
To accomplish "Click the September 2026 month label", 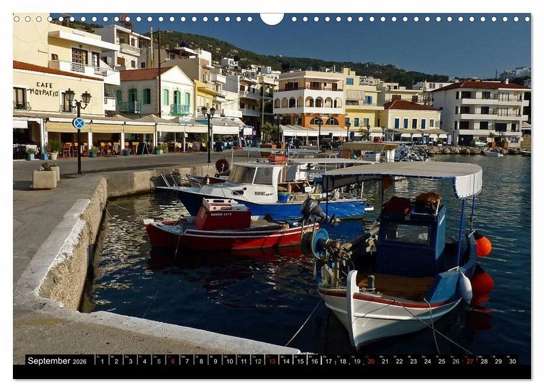I will tap(57, 361).
